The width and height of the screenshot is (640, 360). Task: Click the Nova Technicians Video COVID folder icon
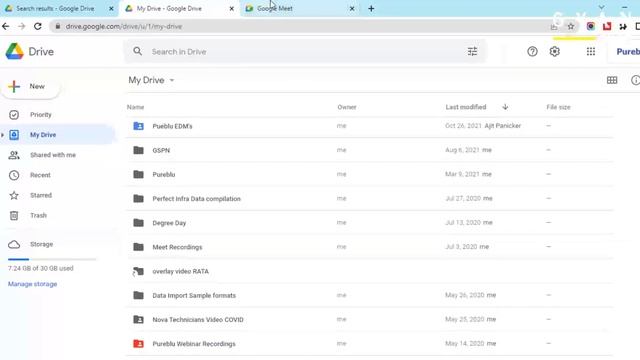point(139,320)
